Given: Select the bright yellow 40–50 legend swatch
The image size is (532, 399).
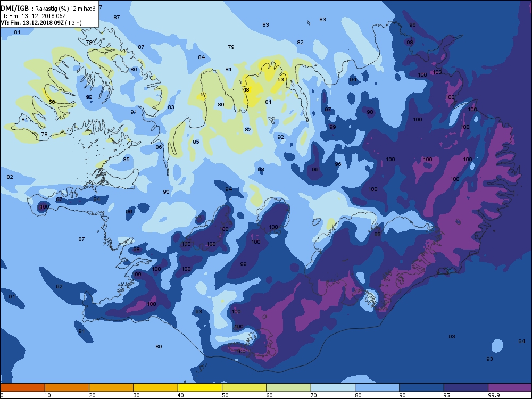Looking at the screenshot, I should click(x=200, y=387).
